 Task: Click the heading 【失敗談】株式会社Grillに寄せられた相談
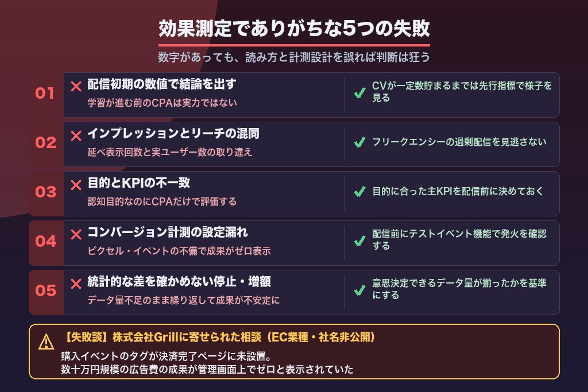[x=218, y=337]
